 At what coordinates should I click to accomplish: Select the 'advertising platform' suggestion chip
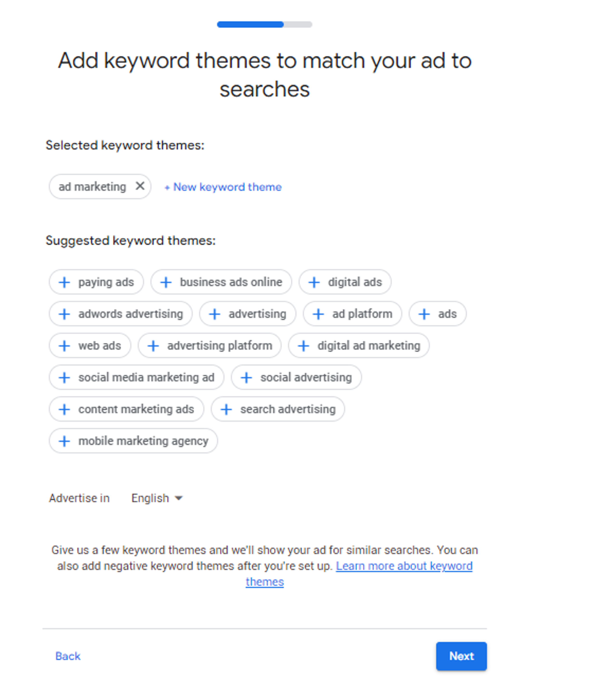coord(210,346)
